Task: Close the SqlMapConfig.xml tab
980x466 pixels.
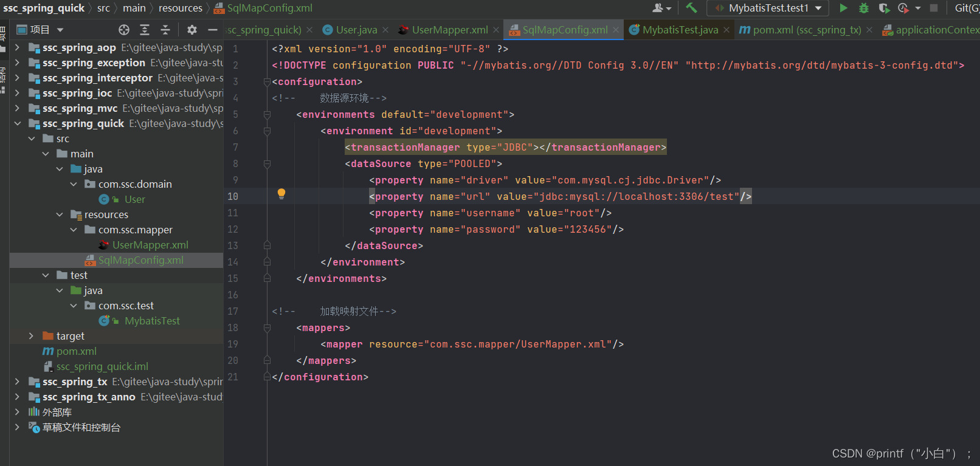Action: 616,30
